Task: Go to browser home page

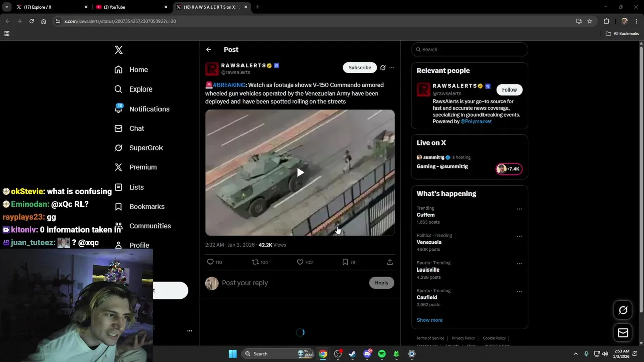Action: (x=44, y=21)
